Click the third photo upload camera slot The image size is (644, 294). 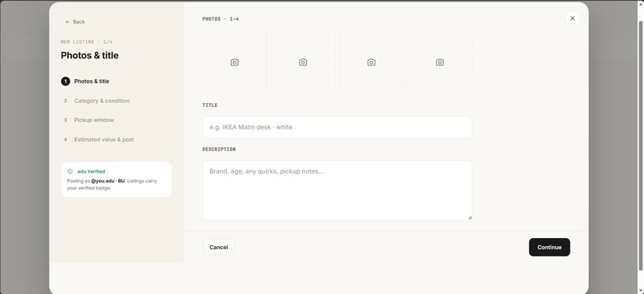[x=372, y=62]
